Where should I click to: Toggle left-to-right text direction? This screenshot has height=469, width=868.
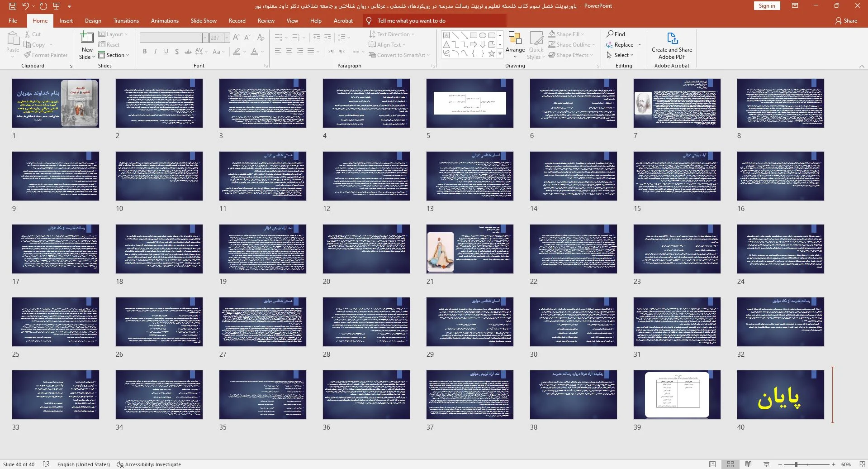[331, 52]
